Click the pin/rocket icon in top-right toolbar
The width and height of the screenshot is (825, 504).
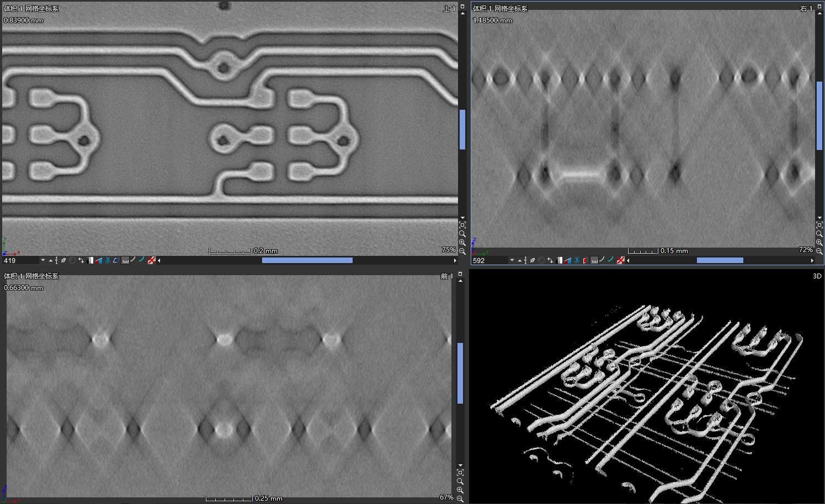(533, 260)
